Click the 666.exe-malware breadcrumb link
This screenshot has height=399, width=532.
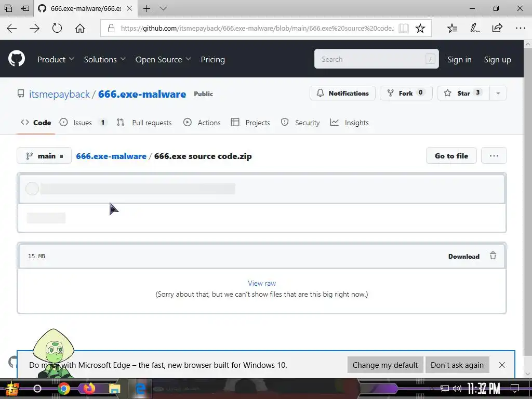pyautogui.click(x=111, y=156)
